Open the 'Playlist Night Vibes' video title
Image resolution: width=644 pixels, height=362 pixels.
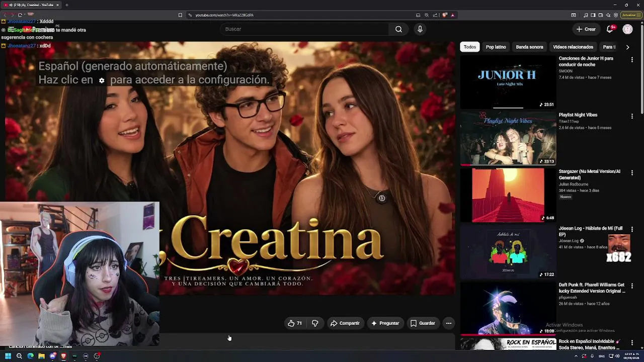click(578, 115)
